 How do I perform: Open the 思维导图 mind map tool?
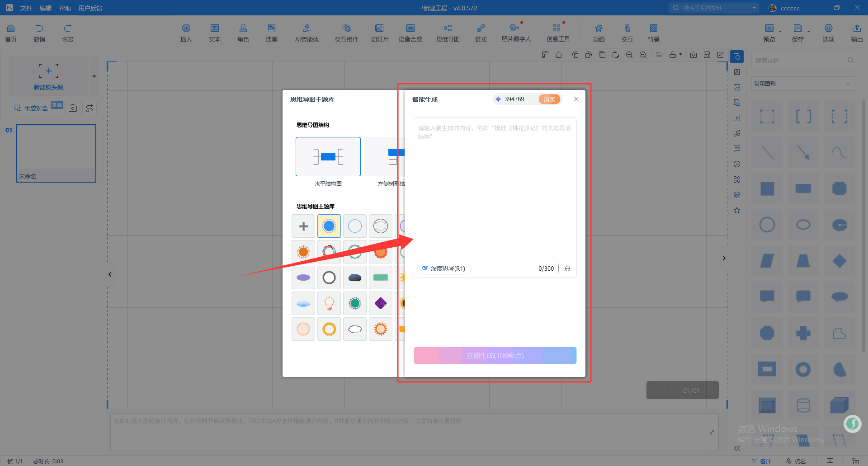click(x=448, y=33)
